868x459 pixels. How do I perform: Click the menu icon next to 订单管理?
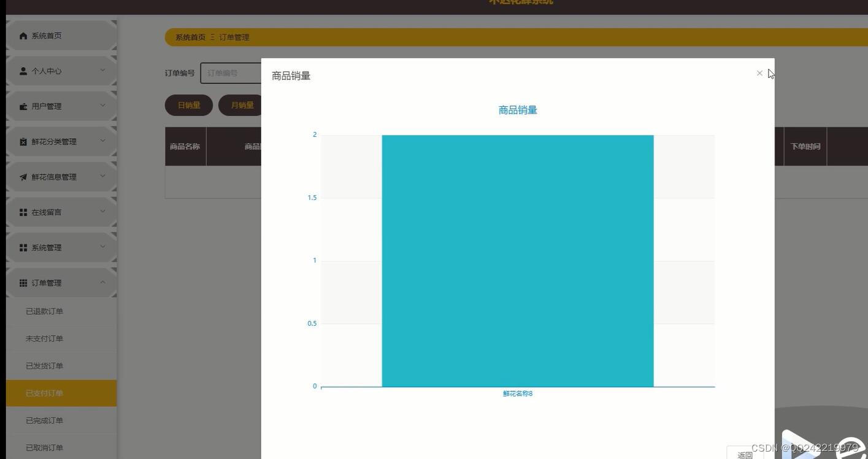point(23,282)
